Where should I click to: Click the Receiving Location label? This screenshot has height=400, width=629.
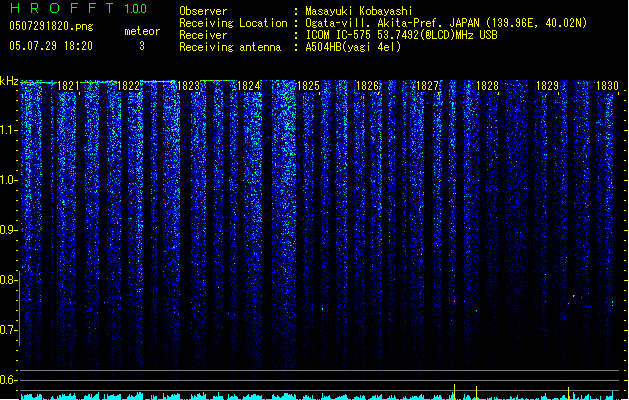coord(233,23)
